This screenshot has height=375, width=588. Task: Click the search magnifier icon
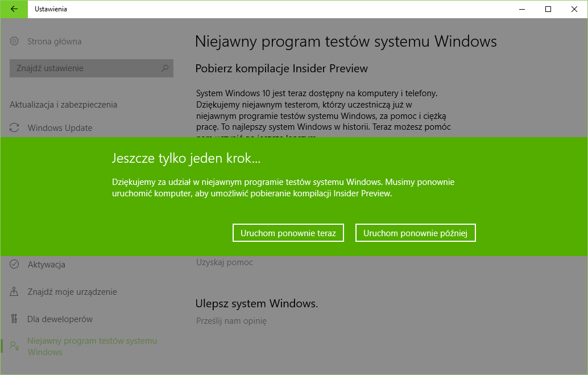pyautogui.click(x=165, y=68)
